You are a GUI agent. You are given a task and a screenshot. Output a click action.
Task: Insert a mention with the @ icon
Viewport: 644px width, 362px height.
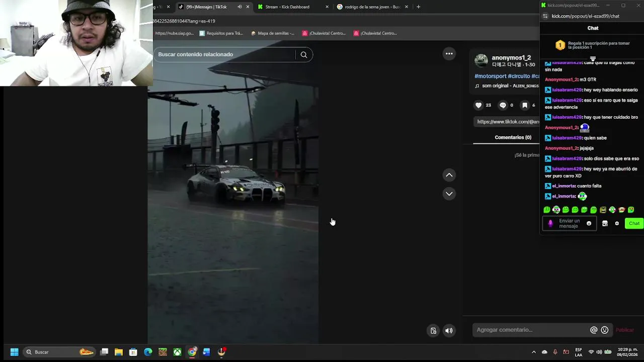(594, 330)
